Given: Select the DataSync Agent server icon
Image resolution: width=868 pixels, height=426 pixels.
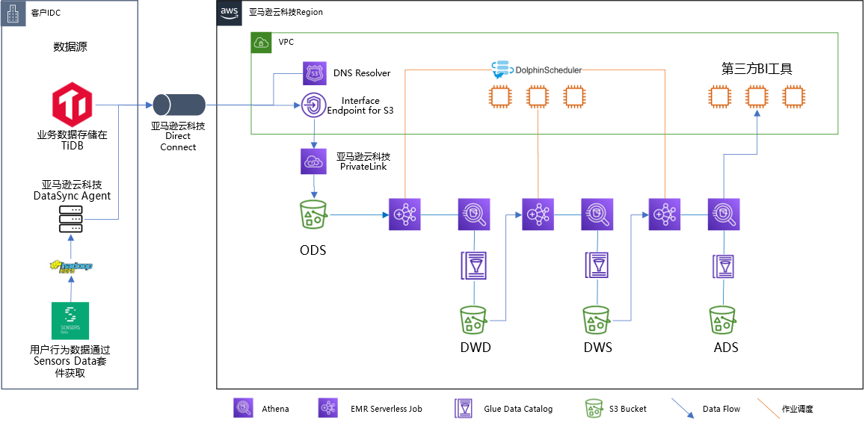Looking at the screenshot, I should pyautogui.click(x=70, y=219).
